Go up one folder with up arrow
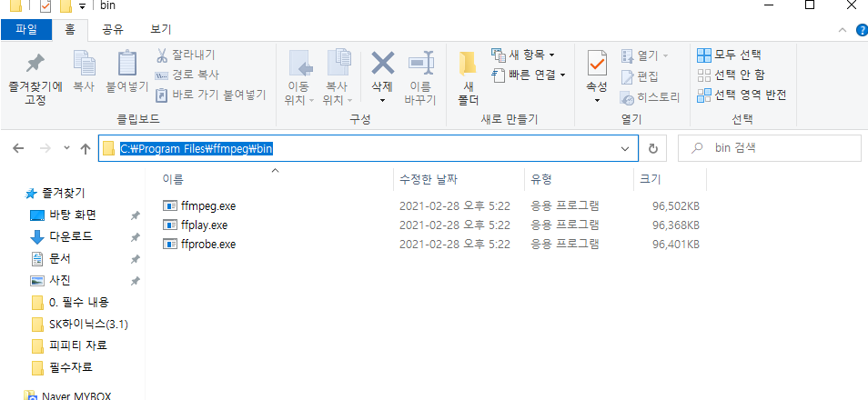Viewport: 868px width, 400px height. point(86,148)
